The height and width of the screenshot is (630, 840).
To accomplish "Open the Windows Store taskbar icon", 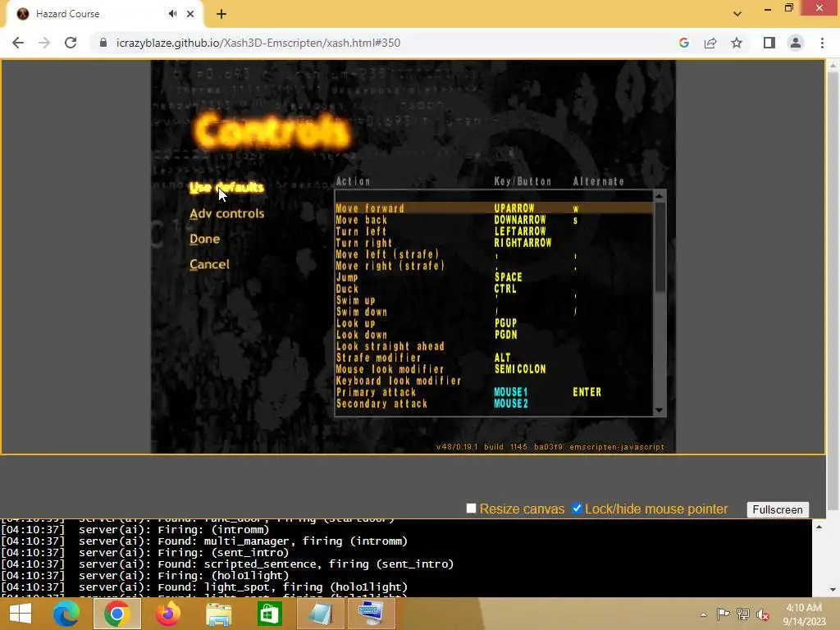I will click(269, 614).
